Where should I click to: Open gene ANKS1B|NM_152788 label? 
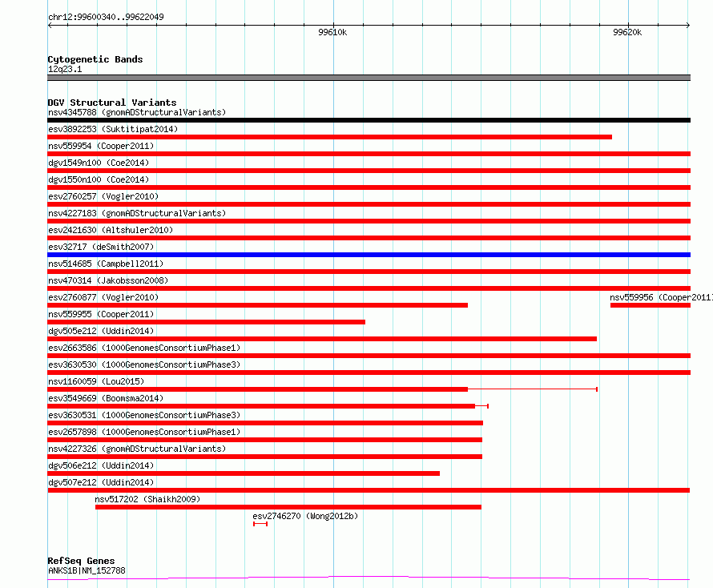(87, 570)
